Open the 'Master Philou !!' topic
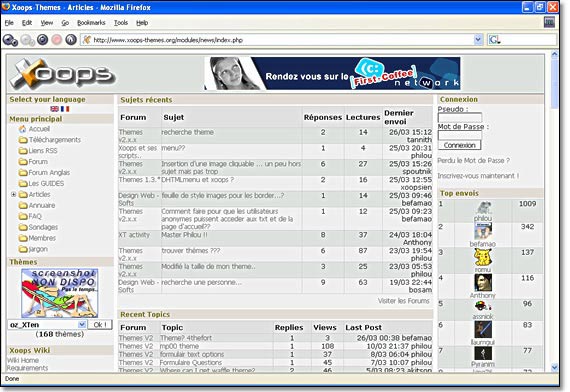This screenshot has width=570, height=392. coord(184,235)
